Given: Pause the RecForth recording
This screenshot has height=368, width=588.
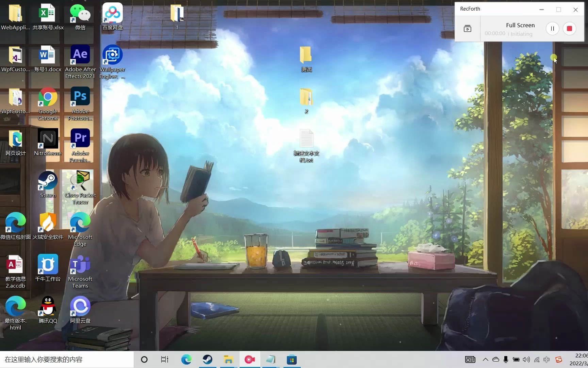Looking at the screenshot, I should [552, 29].
